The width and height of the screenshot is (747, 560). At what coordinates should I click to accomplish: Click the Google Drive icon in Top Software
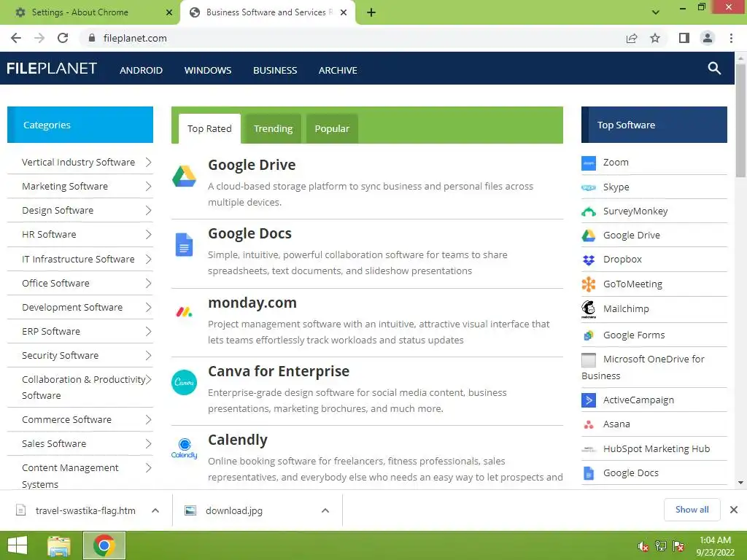click(x=589, y=236)
